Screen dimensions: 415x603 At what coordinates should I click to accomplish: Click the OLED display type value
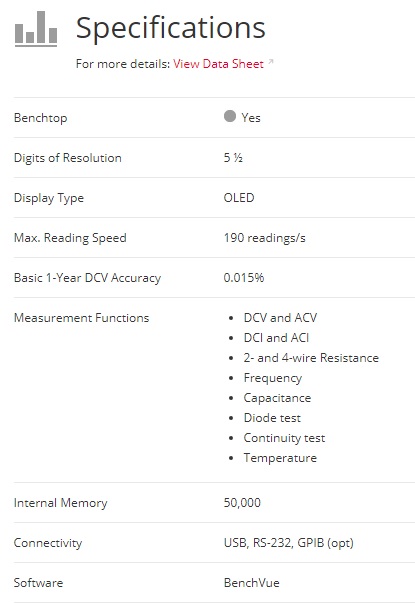[x=239, y=198]
